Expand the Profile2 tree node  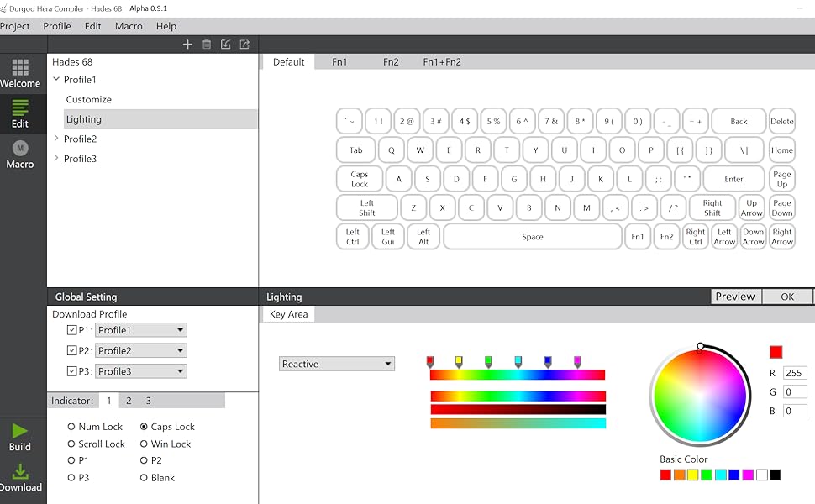[56, 139]
